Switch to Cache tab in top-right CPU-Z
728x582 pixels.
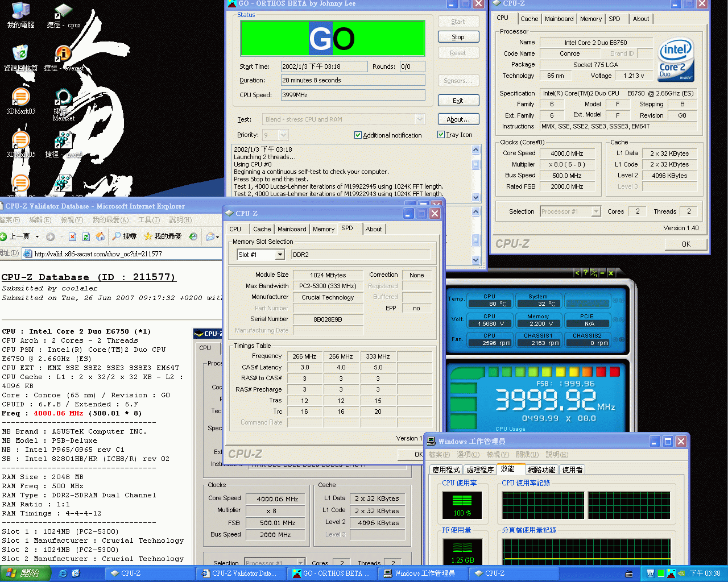529,19
